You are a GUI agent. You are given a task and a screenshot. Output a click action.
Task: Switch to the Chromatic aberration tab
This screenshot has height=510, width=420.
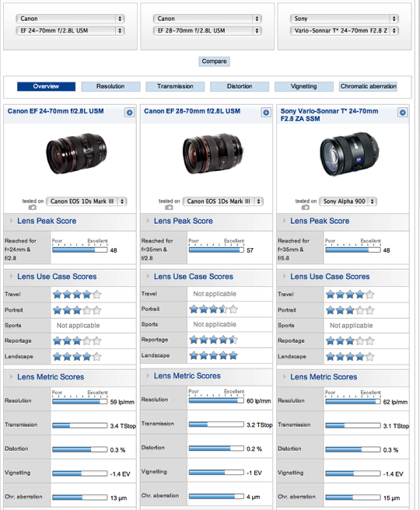coord(368,86)
